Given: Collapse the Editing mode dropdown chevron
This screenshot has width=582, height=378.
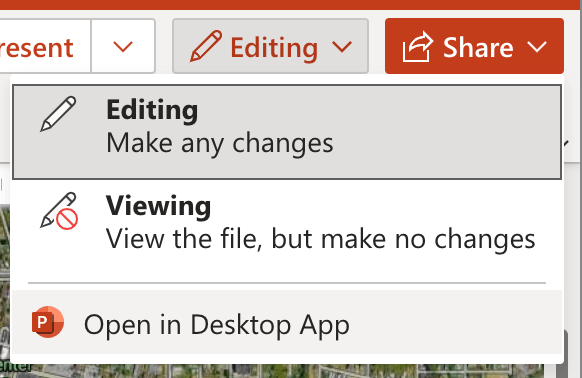Looking at the screenshot, I should point(342,47).
